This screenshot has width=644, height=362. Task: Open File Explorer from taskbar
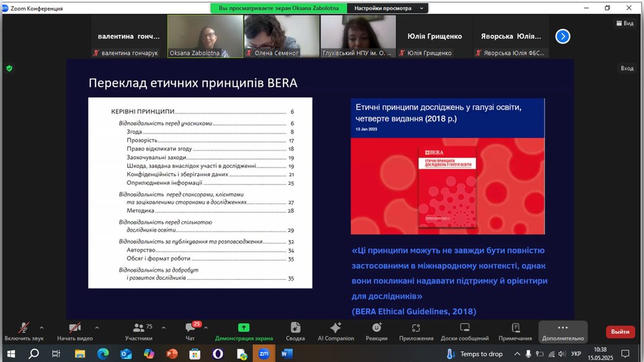(80, 354)
